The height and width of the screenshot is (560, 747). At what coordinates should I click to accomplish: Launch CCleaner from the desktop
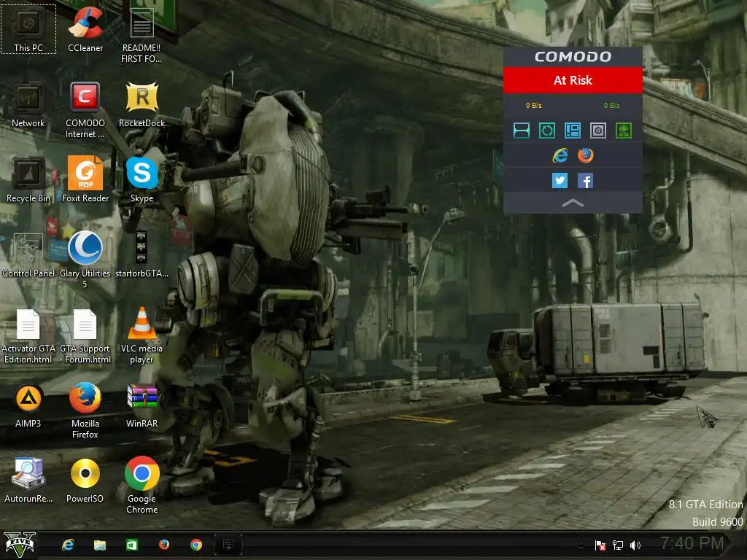pos(85,29)
